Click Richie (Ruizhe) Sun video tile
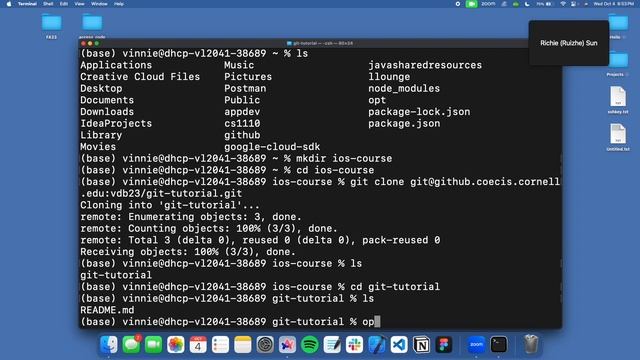This screenshot has width=640, height=360. coord(569,43)
